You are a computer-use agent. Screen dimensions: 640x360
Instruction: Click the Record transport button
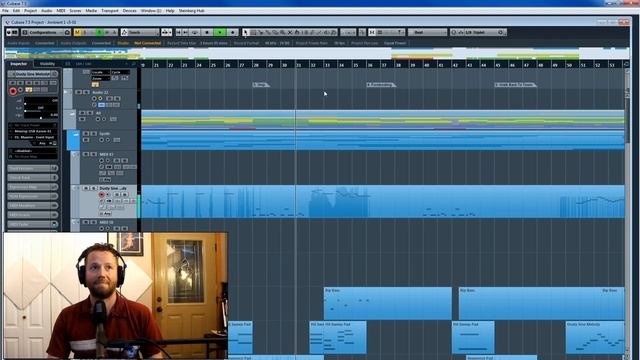click(x=233, y=32)
